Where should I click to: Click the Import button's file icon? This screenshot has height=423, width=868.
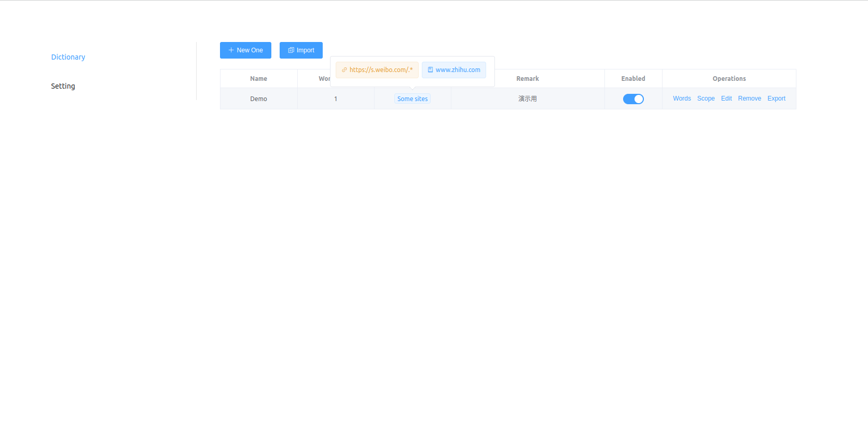pyautogui.click(x=291, y=50)
